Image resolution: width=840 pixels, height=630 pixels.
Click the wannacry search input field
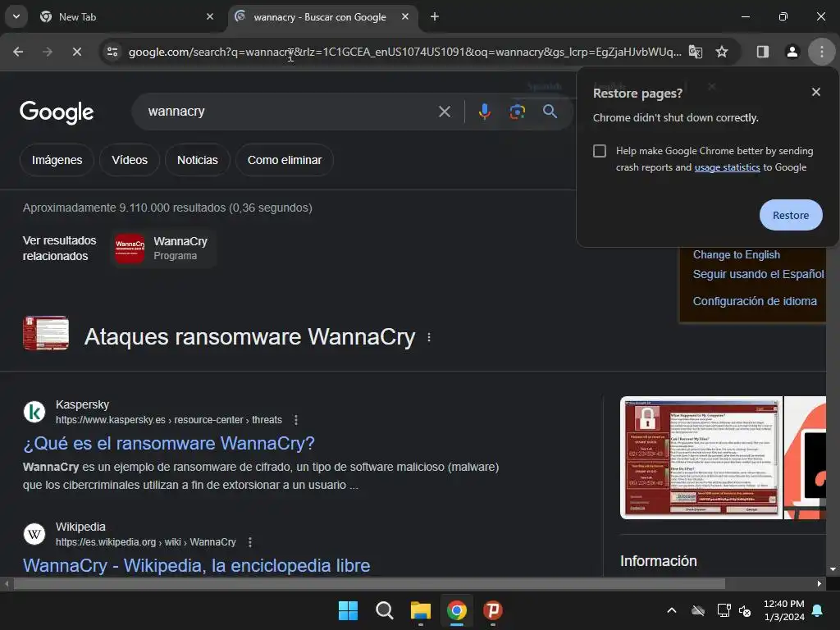tap(290, 112)
